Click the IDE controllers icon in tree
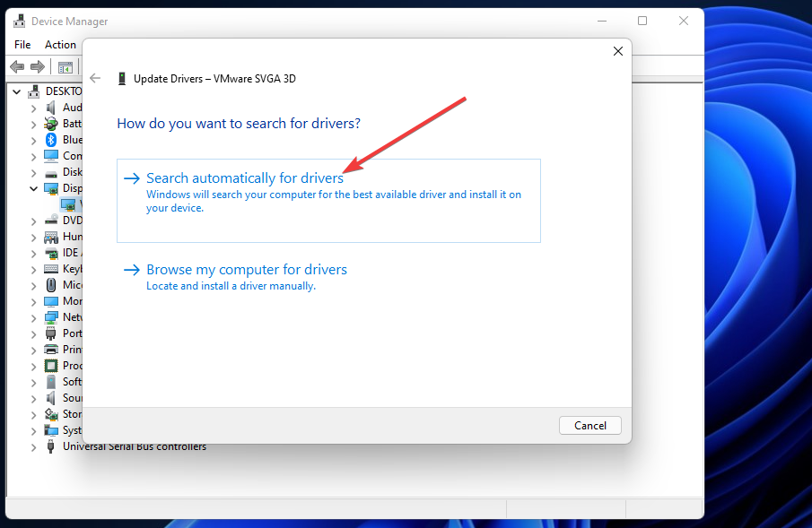The width and height of the screenshot is (812, 528). tap(51, 253)
